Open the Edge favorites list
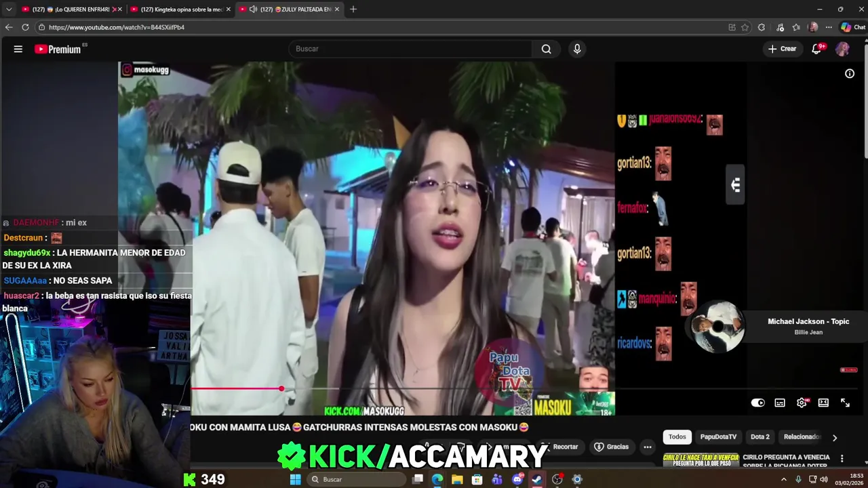The image size is (868, 488). click(x=796, y=27)
